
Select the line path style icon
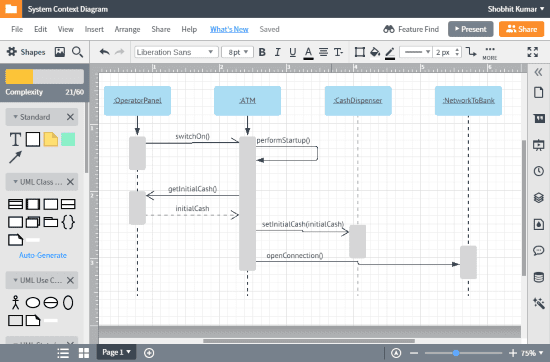tap(471, 52)
